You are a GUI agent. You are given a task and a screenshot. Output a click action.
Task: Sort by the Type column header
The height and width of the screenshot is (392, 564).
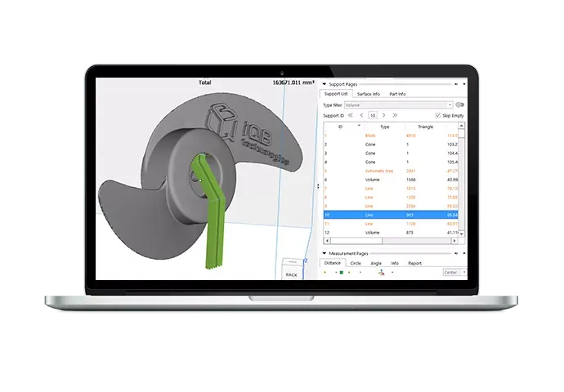384,127
